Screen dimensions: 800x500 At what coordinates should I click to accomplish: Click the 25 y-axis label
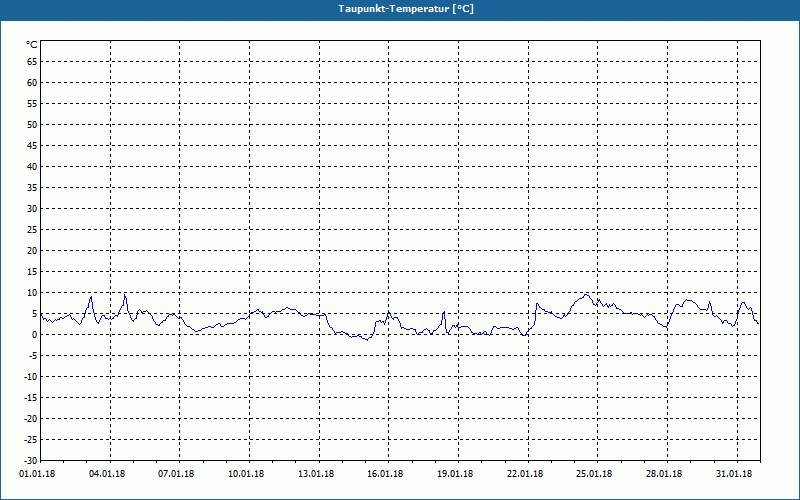point(32,230)
